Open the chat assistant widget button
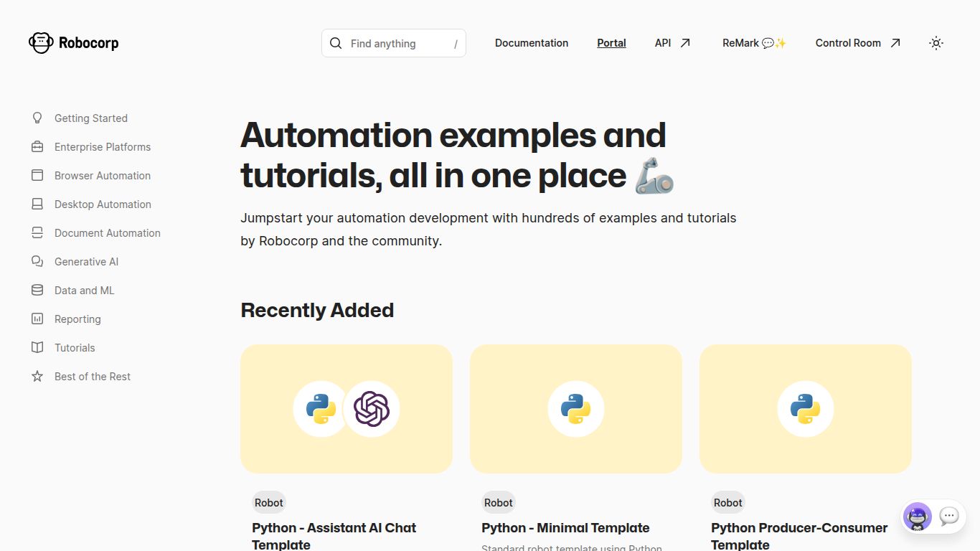Screen dimensions: 980x551 pos(948,517)
